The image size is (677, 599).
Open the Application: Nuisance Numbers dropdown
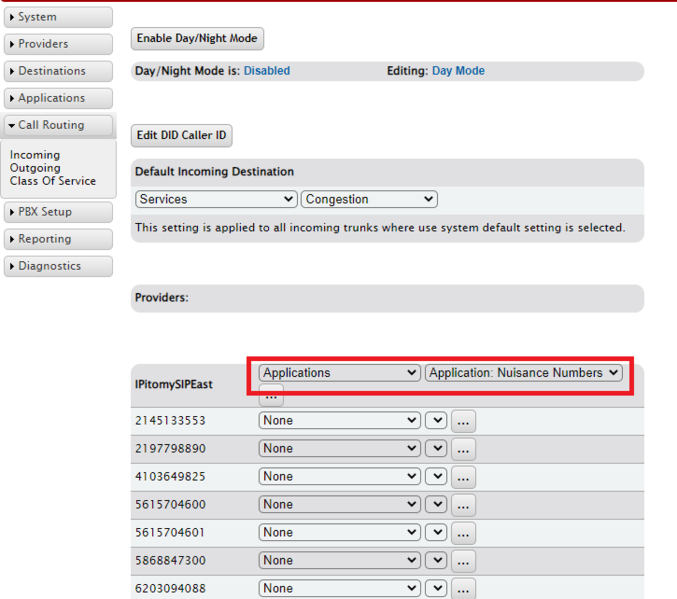[524, 373]
